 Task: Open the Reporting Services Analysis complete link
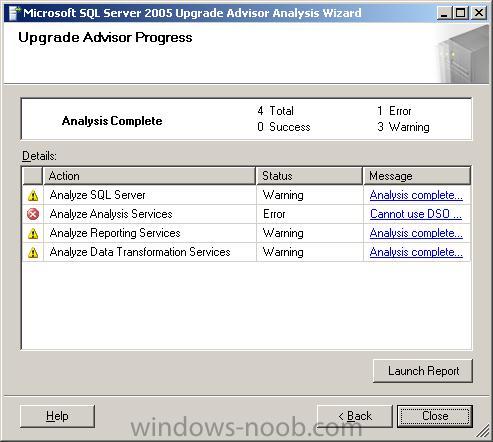416,233
